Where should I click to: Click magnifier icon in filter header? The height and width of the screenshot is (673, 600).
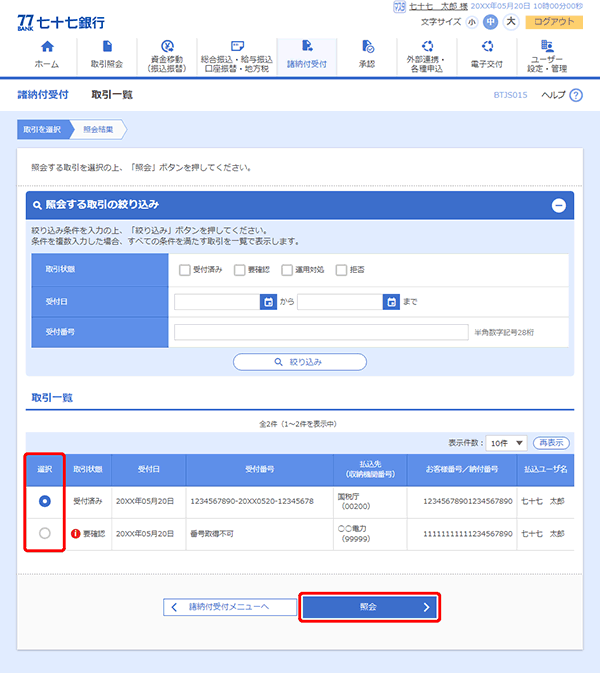(x=37, y=205)
